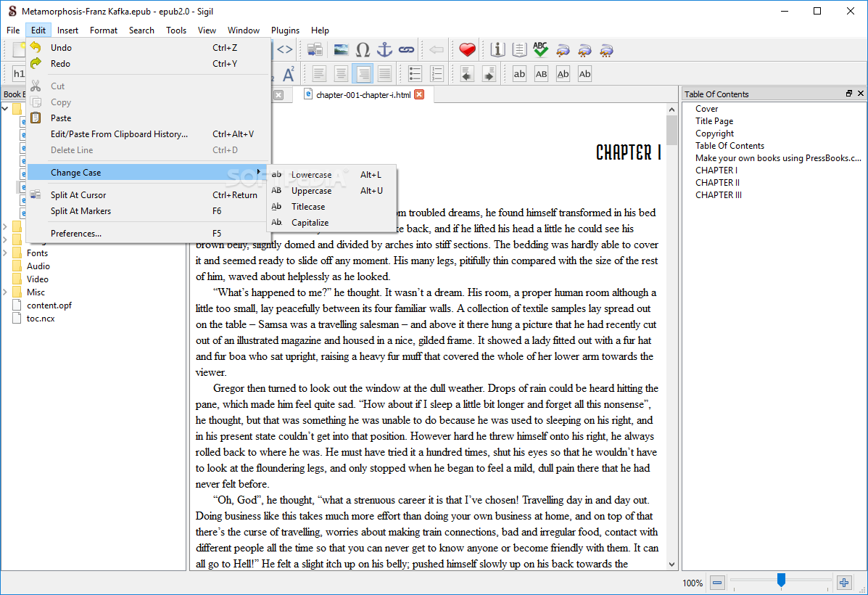This screenshot has width=868, height=595.
Task: Collapse the top folder in Book Browser
Action: click(5, 109)
